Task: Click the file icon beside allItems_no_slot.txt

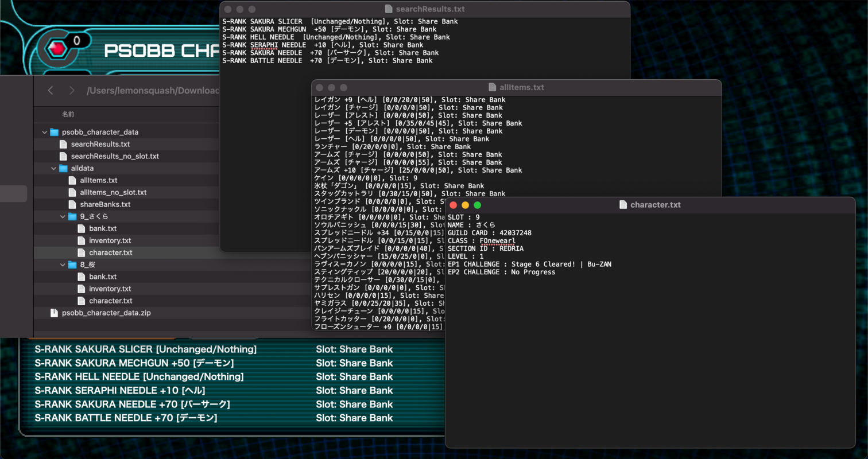Action: click(x=72, y=192)
